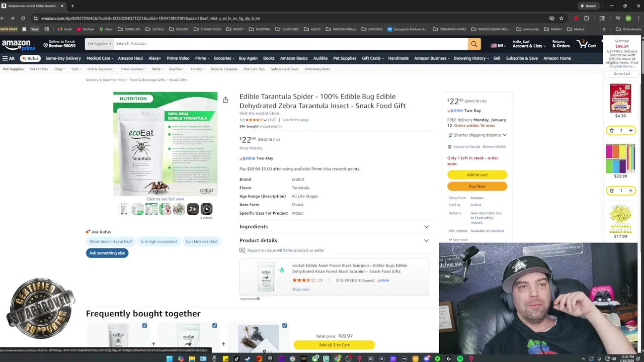Increase quantity of Orville popcorn cart item
Image resolution: width=644 pixels, height=362 pixels.
pos(630,130)
